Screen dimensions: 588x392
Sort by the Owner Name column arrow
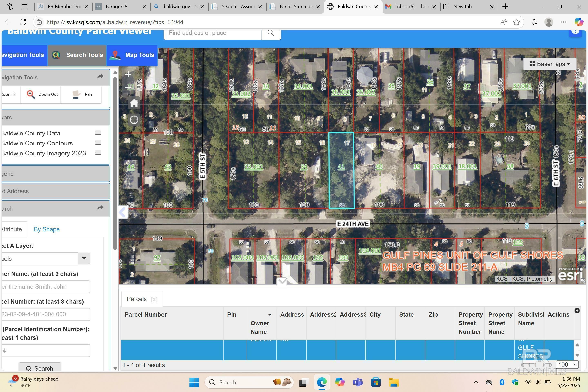pos(269,314)
